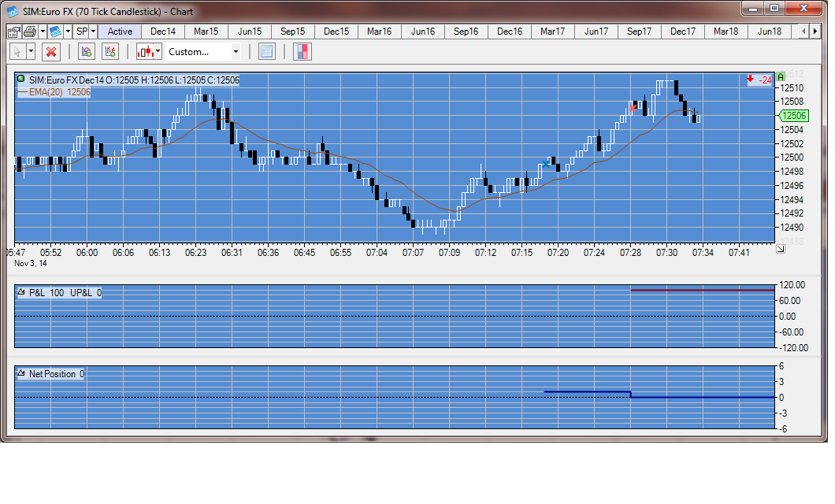Viewport: 835px width, 504px height.
Task: Expand the pointer tool dropdown arrow
Action: coord(31,52)
